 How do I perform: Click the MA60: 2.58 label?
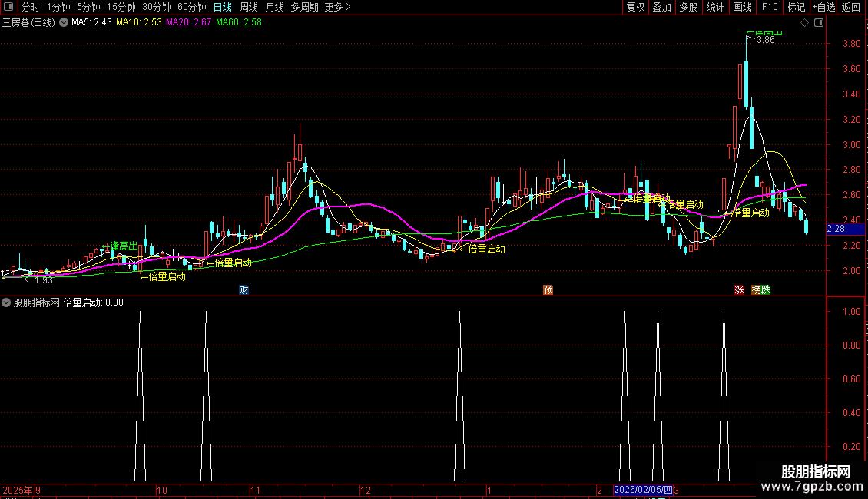click(x=239, y=23)
